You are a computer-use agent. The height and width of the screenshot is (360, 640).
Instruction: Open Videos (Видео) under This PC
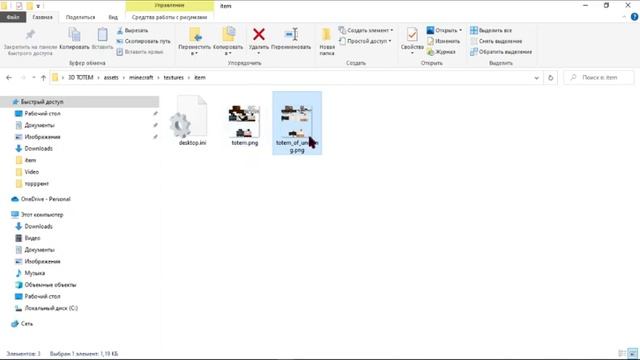[x=32, y=238]
